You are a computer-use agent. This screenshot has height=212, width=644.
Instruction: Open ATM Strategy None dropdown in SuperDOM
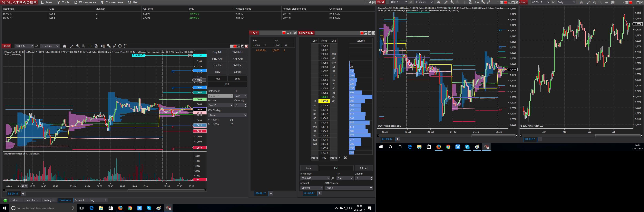349,188
